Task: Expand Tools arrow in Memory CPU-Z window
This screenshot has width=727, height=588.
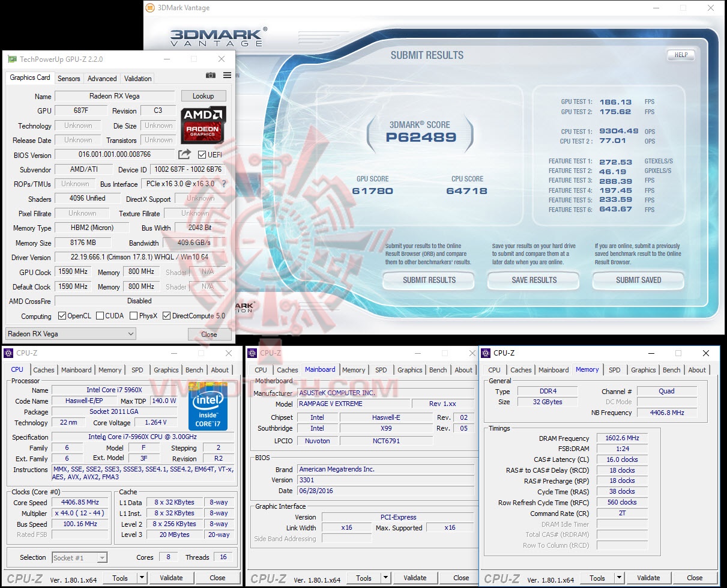Action: click(x=619, y=578)
